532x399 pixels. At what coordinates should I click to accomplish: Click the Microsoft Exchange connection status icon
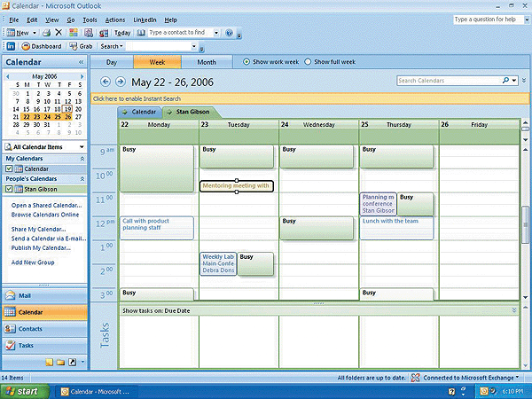(x=415, y=378)
